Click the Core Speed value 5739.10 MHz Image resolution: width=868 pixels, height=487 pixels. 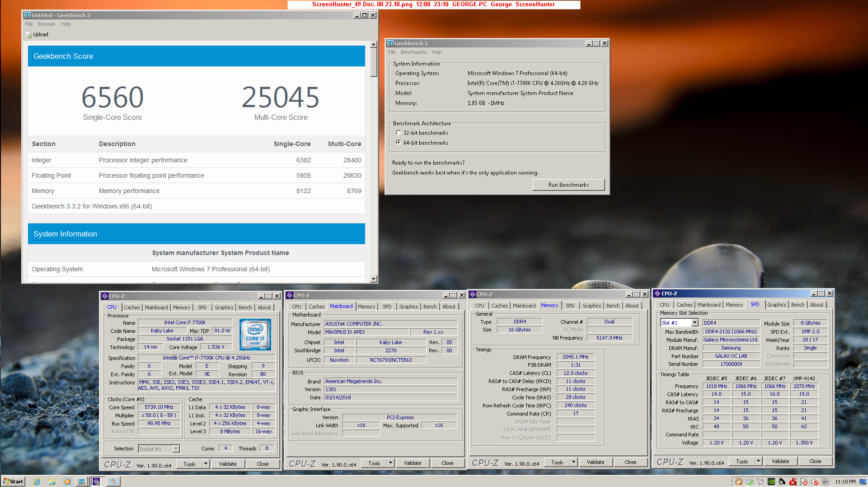[159, 407]
